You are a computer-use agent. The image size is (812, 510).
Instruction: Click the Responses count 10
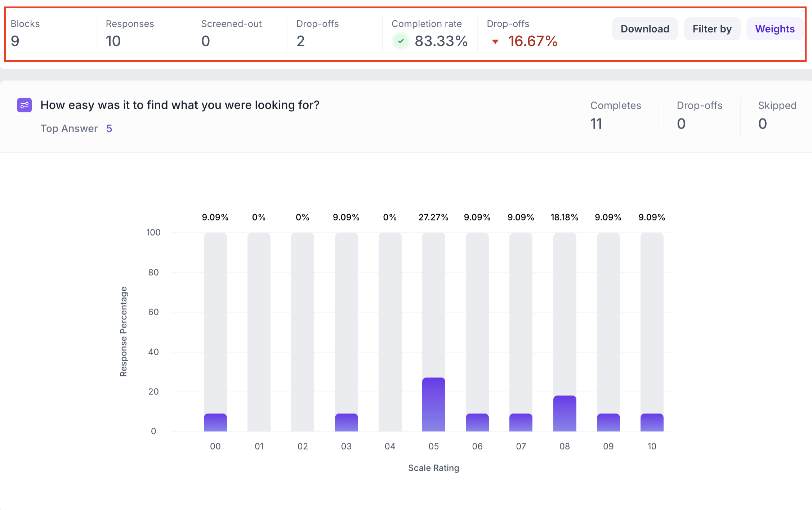[113, 41]
